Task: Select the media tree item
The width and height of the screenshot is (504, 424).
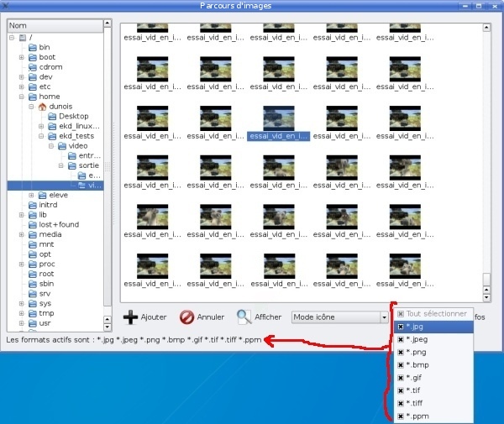Action: click(50, 235)
